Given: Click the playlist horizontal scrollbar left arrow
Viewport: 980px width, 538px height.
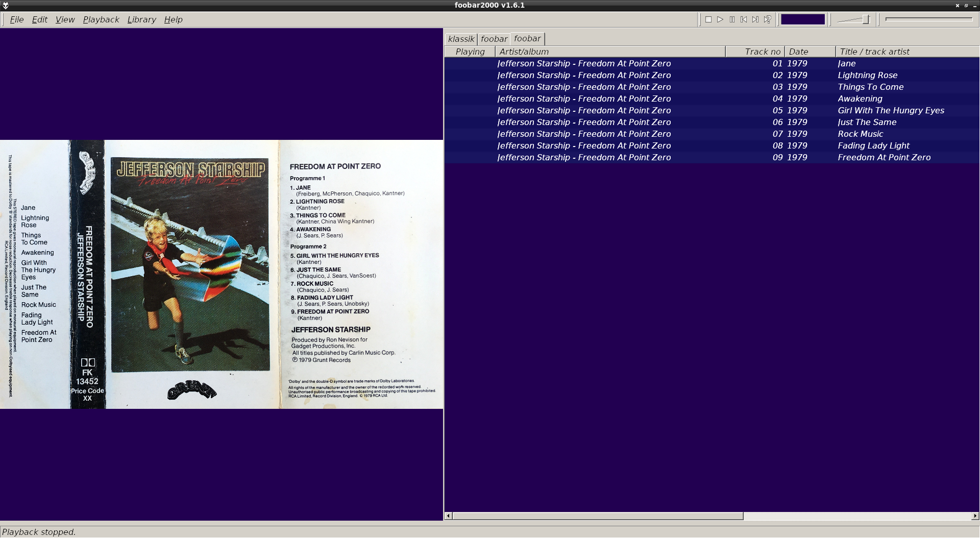Looking at the screenshot, I should coord(448,516).
